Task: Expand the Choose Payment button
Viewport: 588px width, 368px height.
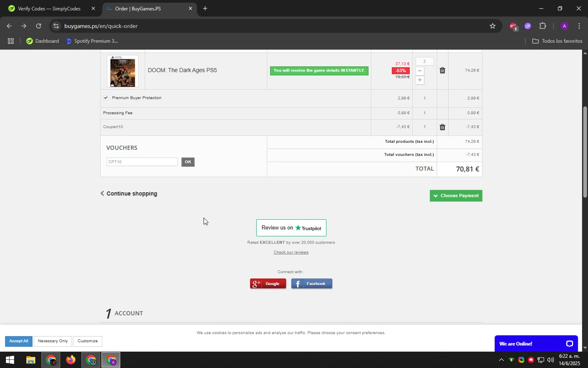Action: click(x=456, y=196)
